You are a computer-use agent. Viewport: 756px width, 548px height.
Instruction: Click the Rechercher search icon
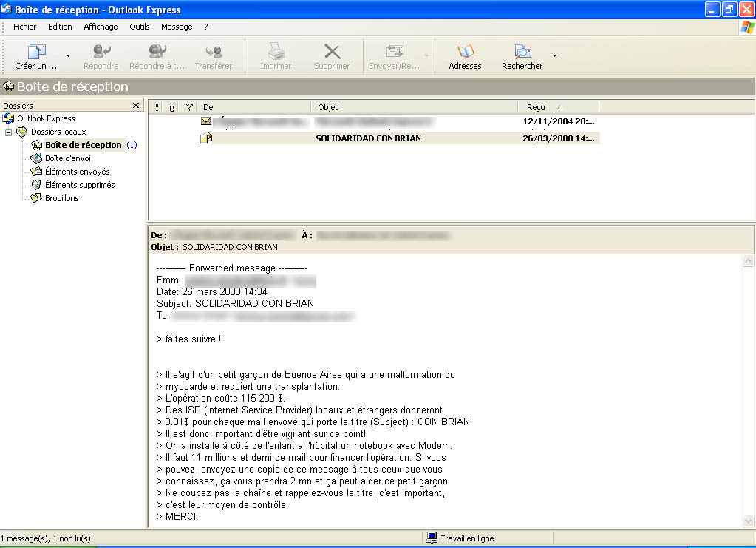[x=522, y=51]
